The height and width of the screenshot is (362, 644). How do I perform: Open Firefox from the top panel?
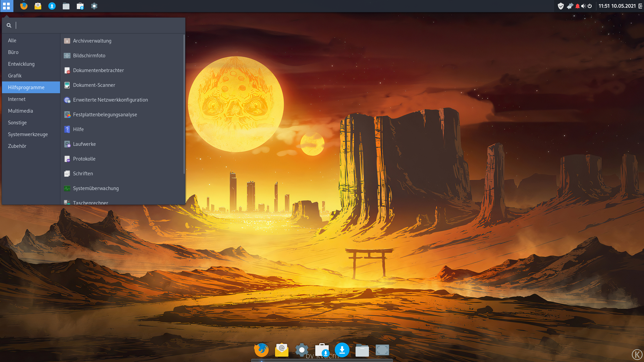pos(23,6)
